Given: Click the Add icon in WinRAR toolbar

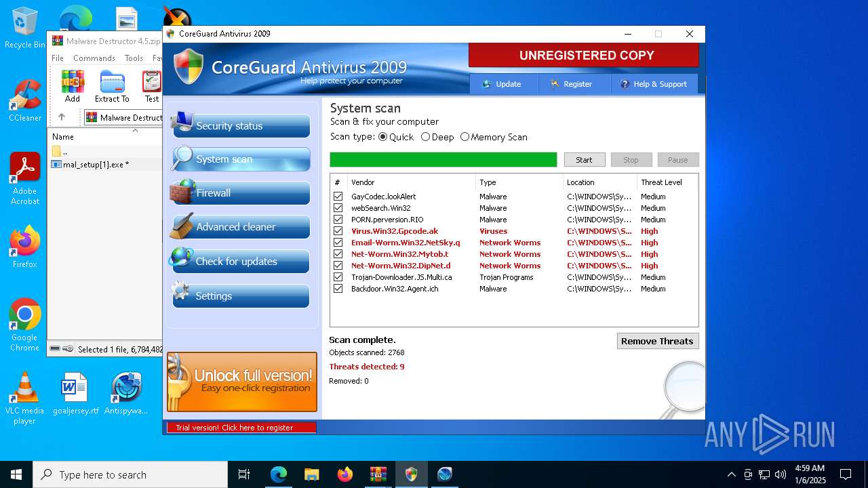Looking at the screenshot, I should coord(73,86).
